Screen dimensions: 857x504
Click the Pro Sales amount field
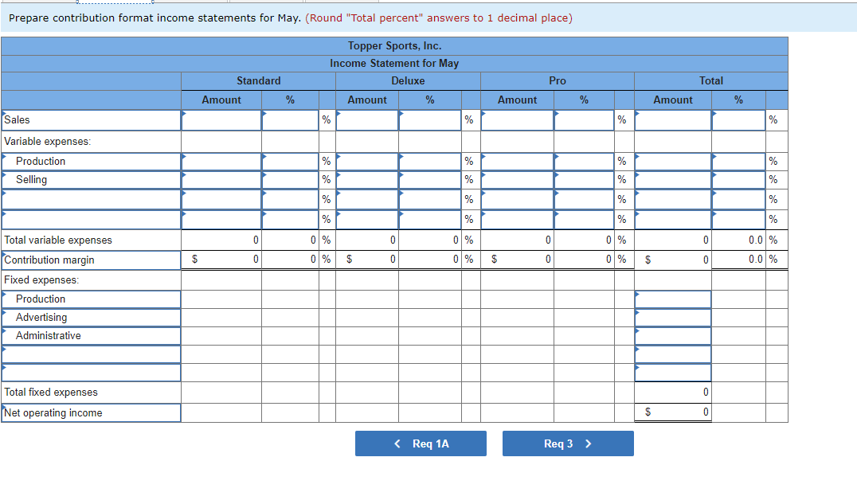[x=518, y=120]
